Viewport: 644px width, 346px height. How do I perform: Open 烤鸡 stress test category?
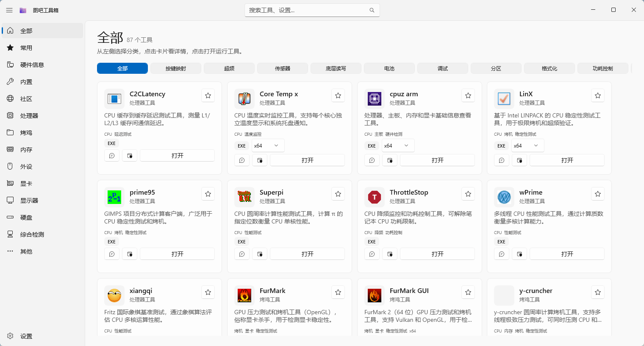42,132
